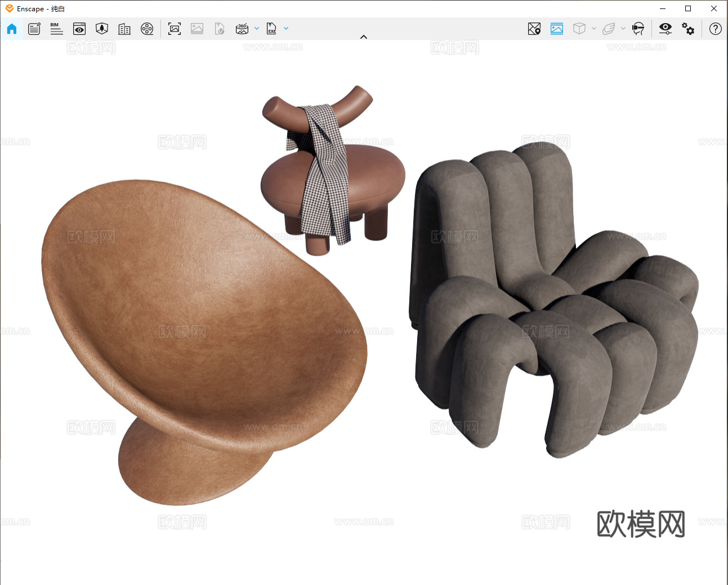This screenshot has width=728, height=585.
Task: Click the grey velvet tubular armchair
Action: click(x=555, y=298)
